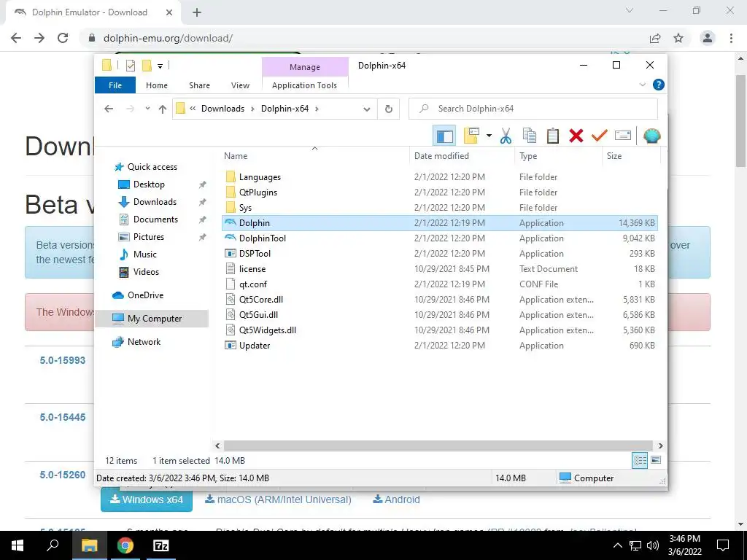Click the blue shell icon in toolbar
Image resolution: width=747 pixels, height=560 pixels.
[x=651, y=136]
